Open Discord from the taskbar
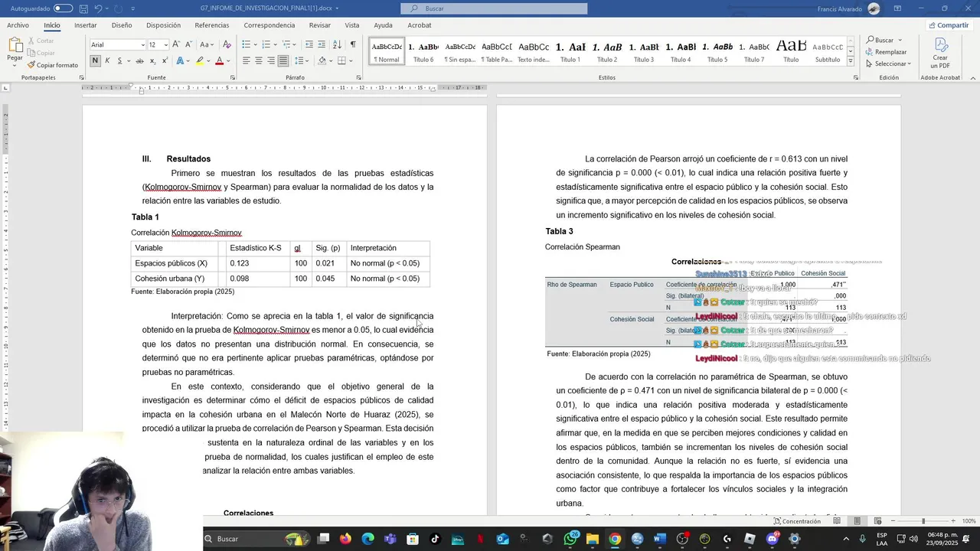Viewport: 980px width, 551px height. coord(772,539)
